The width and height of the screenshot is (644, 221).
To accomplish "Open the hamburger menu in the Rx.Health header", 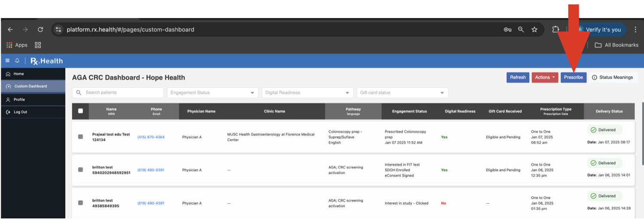I will click(x=7, y=61).
